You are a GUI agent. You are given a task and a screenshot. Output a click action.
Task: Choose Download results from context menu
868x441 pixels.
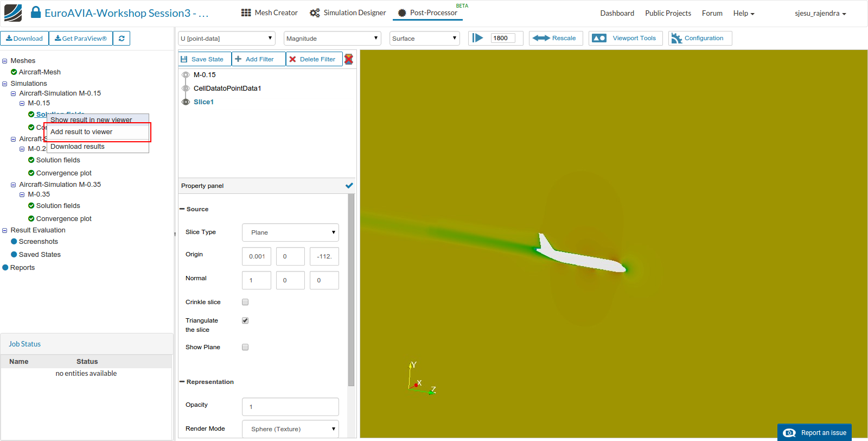98,147
